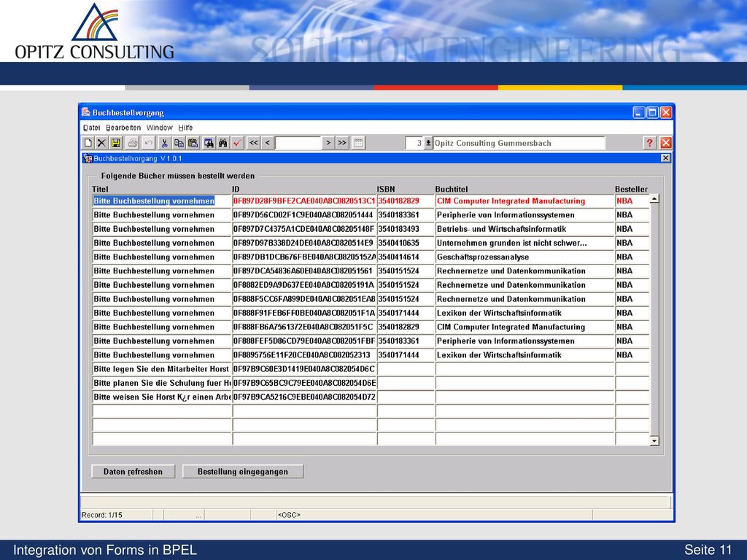
Task: Select the highlighted first Titel cell
Action: point(161,201)
